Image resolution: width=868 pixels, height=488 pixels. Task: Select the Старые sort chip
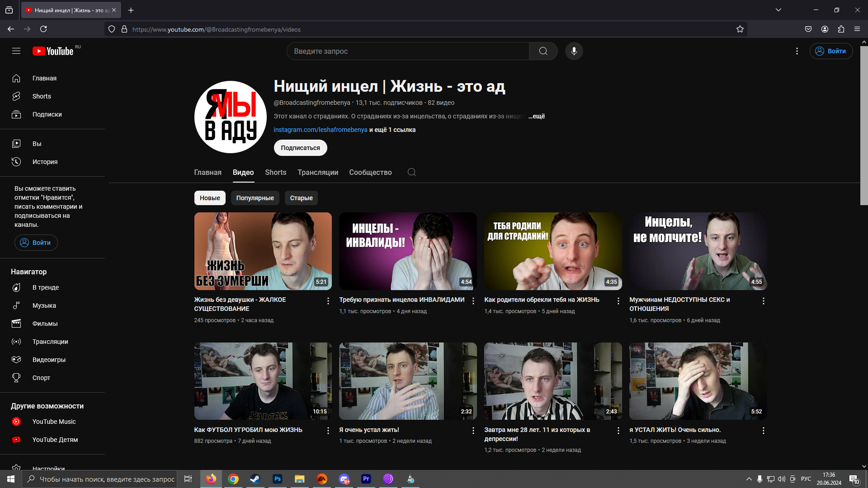click(x=301, y=198)
